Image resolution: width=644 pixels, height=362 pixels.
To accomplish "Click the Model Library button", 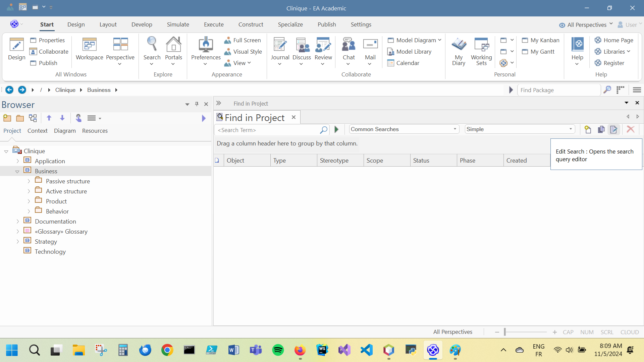I will coord(410,52).
